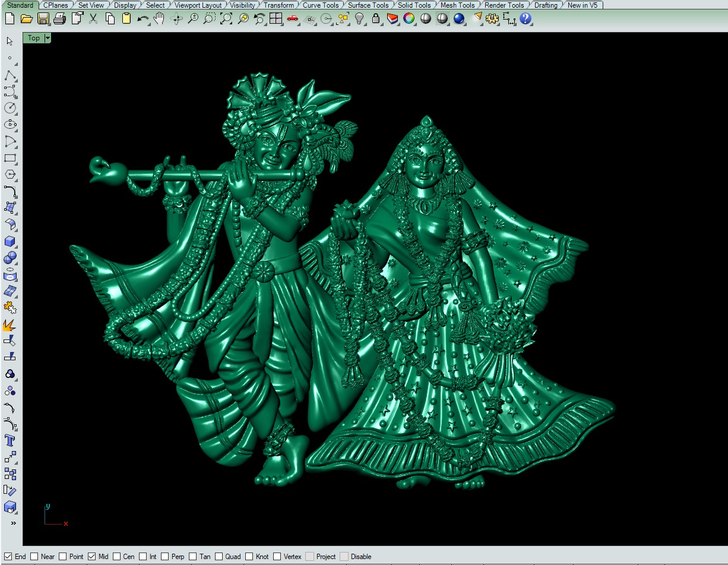The width and height of the screenshot is (728, 565).
Task: Select the Polyline tool in left sidebar
Action: click(x=10, y=75)
